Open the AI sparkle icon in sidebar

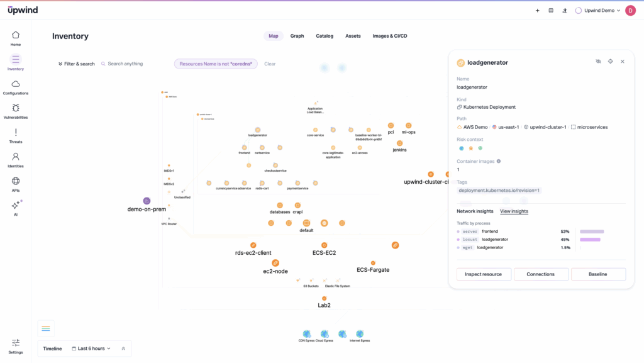click(x=16, y=208)
